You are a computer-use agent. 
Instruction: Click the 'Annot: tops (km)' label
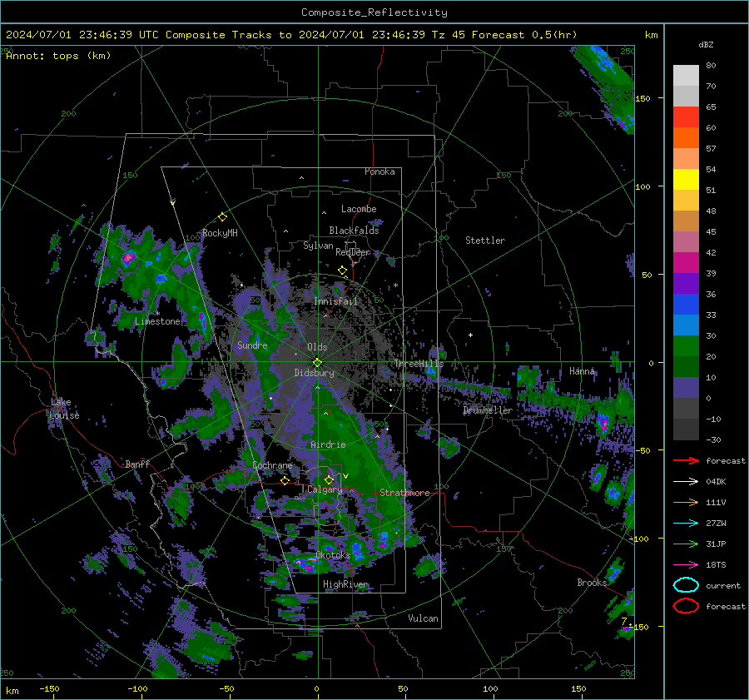tap(58, 56)
